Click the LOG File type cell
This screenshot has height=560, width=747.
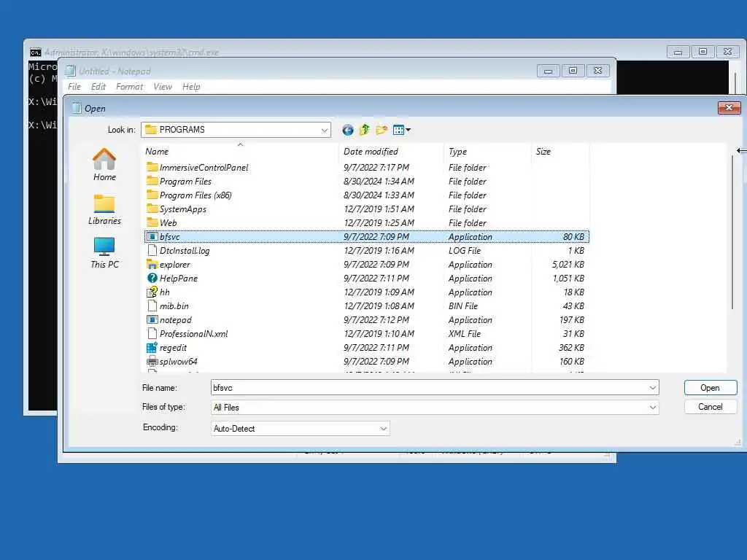(x=465, y=251)
